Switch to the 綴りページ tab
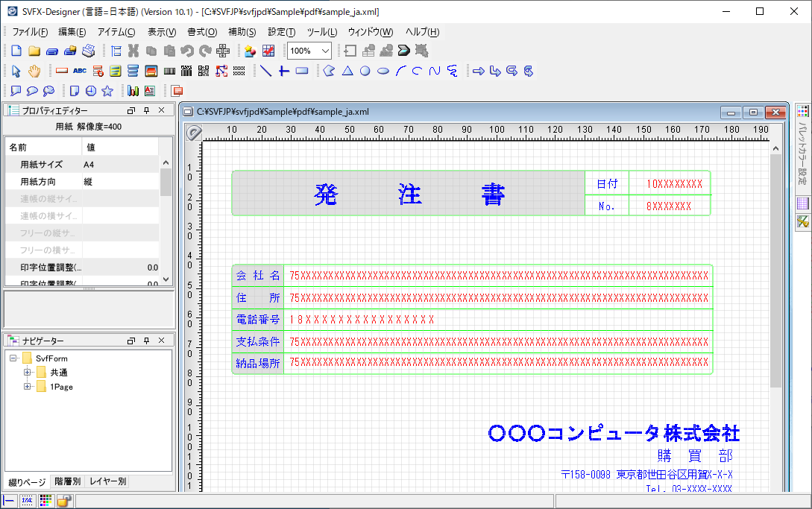Viewport: 812px width, 509px height. (27, 482)
